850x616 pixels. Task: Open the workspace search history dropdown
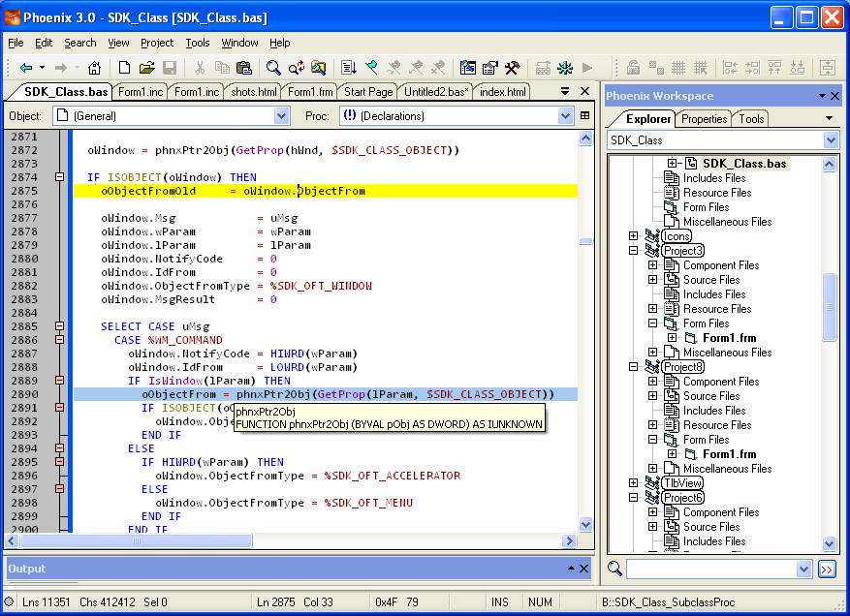pos(803,569)
